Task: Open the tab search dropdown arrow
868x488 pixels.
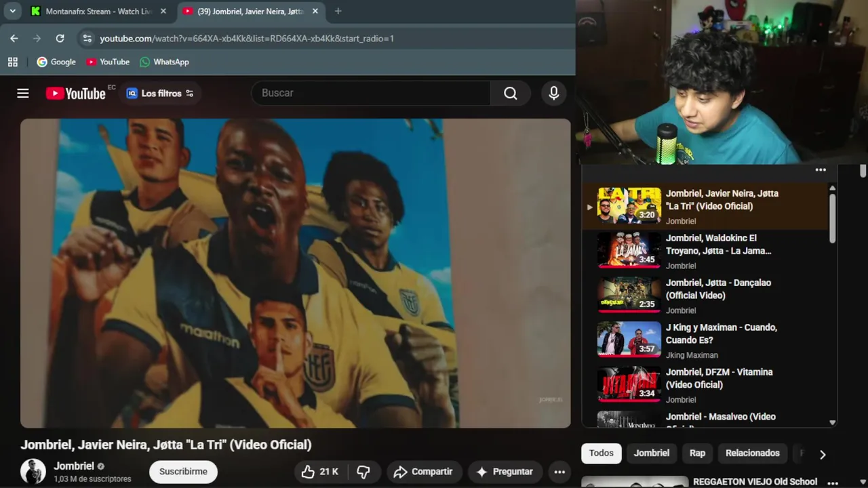Action: point(12,11)
